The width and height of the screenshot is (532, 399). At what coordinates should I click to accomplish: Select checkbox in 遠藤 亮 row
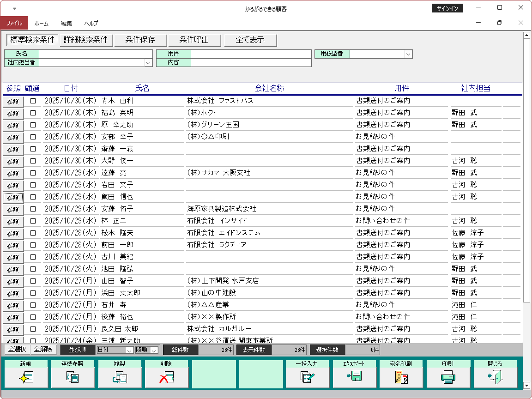(33, 173)
